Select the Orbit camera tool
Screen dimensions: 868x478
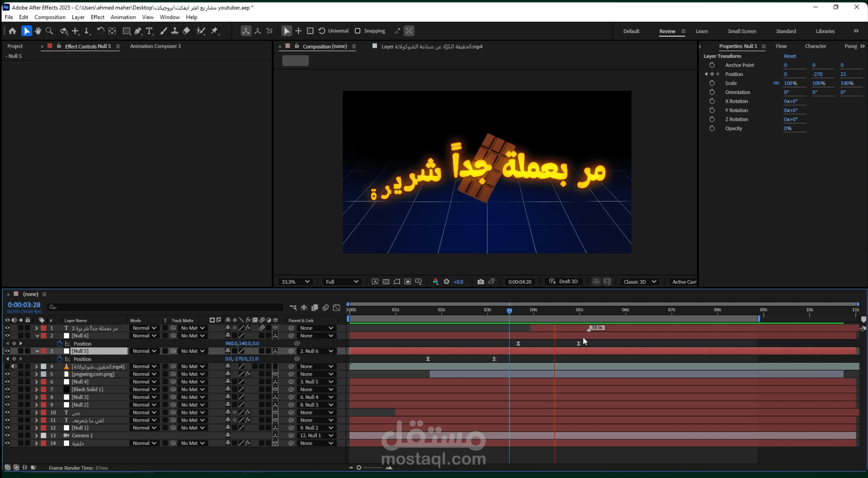[x=64, y=31]
